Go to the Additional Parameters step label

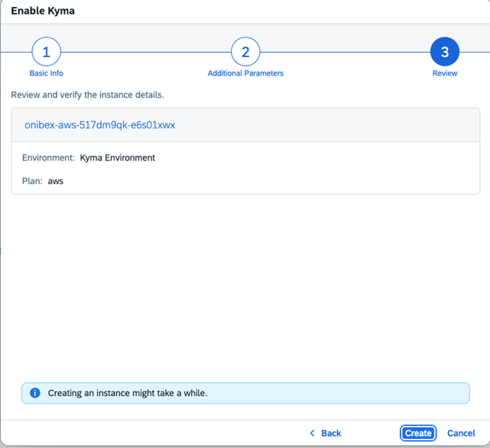tap(245, 73)
